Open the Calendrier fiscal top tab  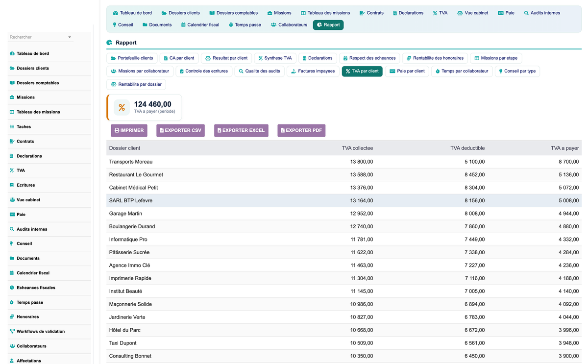tap(200, 24)
